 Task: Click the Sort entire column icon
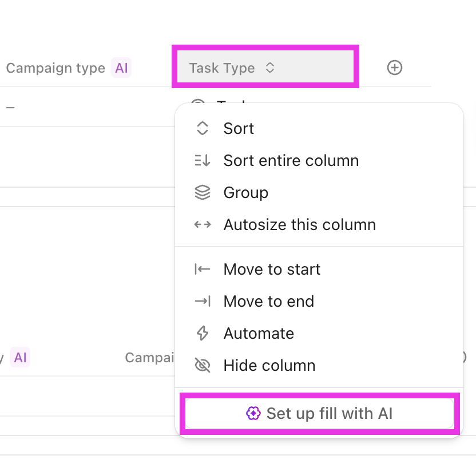pyautogui.click(x=203, y=161)
